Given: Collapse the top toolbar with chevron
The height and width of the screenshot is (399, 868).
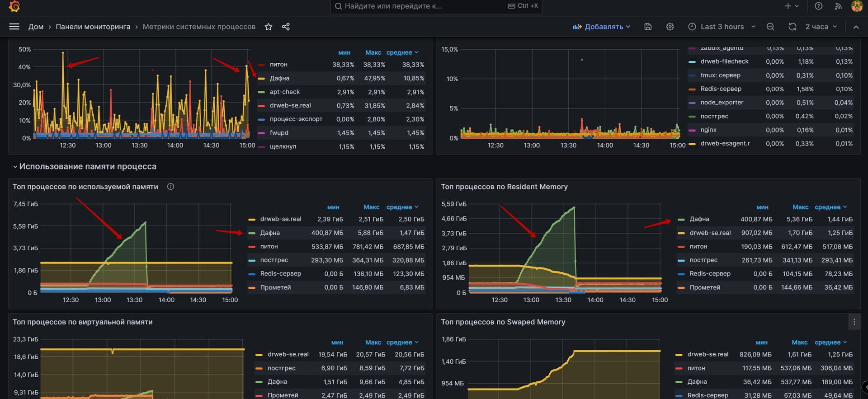Looking at the screenshot, I should pos(856,27).
